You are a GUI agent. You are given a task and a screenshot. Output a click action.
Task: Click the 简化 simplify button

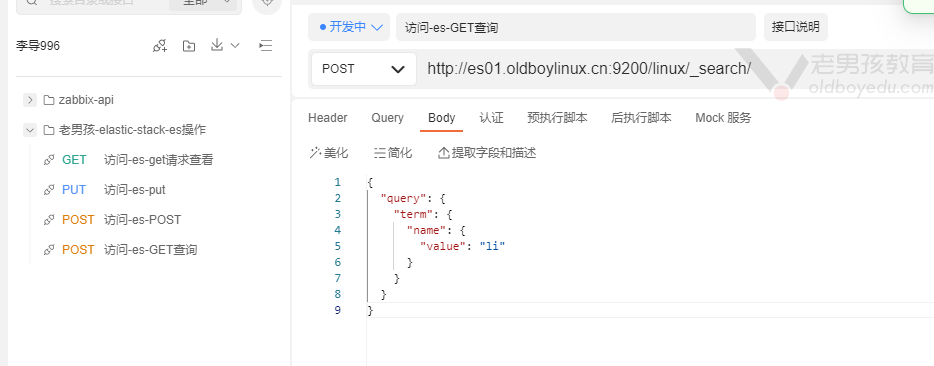(393, 153)
